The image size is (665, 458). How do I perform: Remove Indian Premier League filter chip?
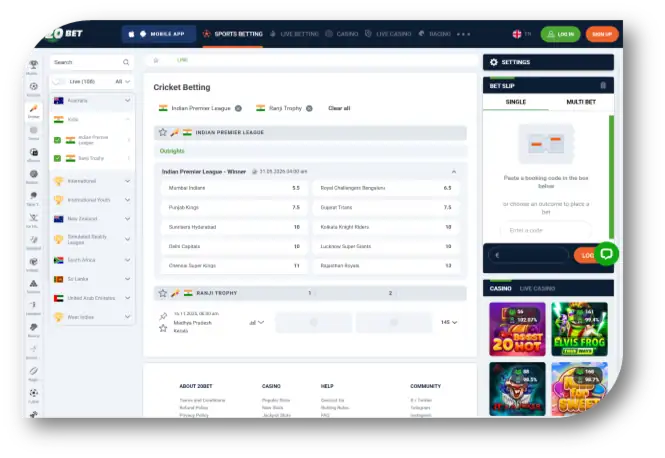[236, 108]
